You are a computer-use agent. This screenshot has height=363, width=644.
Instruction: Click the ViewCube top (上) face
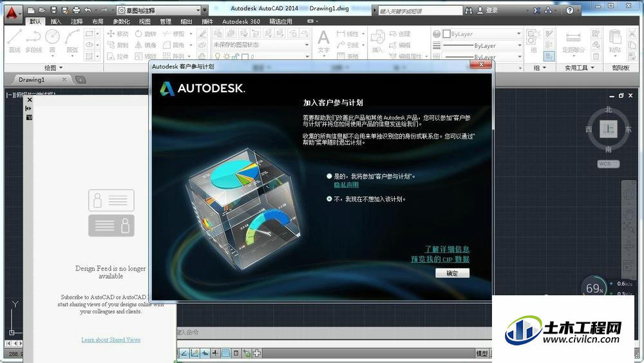(609, 129)
